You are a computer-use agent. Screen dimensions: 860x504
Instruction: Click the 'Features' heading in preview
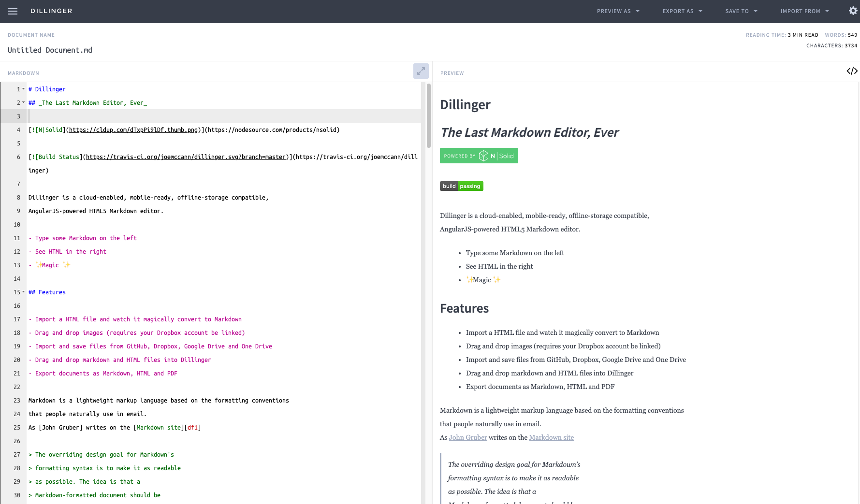(464, 308)
